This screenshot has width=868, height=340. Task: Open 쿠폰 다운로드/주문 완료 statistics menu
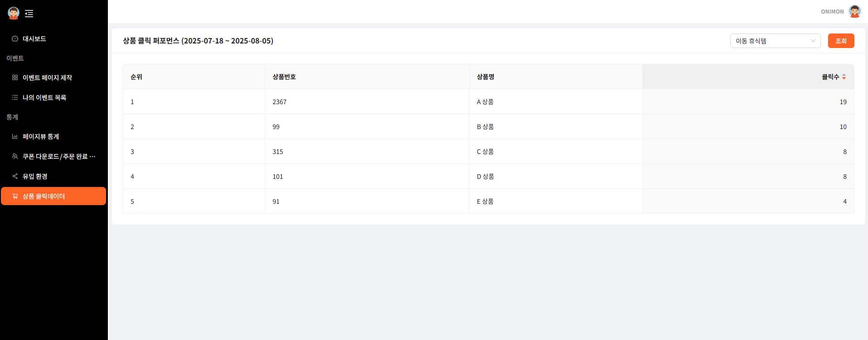[x=59, y=157]
